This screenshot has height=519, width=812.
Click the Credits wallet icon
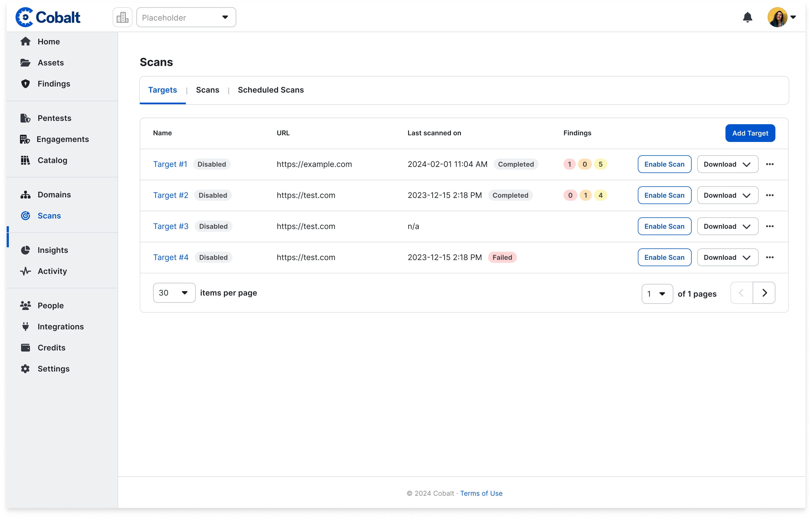click(25, 347)
